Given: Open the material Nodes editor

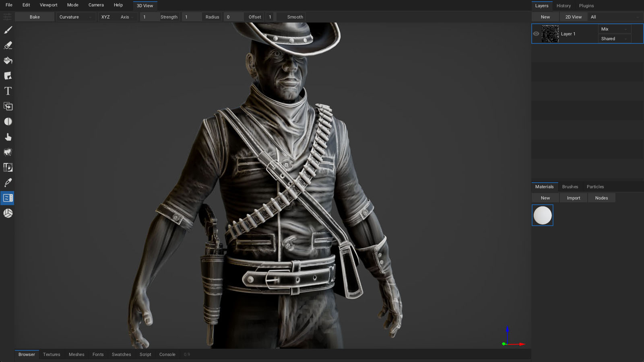Looking at the screenshot, I should point(601,198).
